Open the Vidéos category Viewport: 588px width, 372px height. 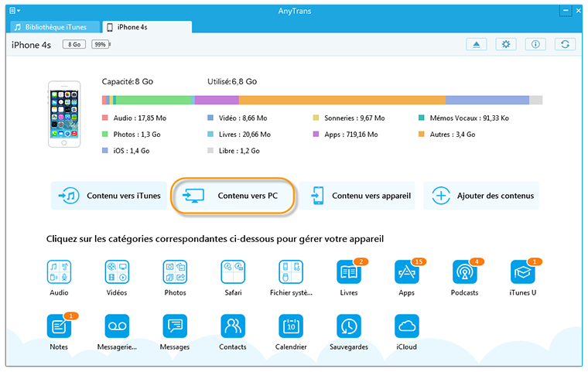pyautogui.click(x=117, y=272)
